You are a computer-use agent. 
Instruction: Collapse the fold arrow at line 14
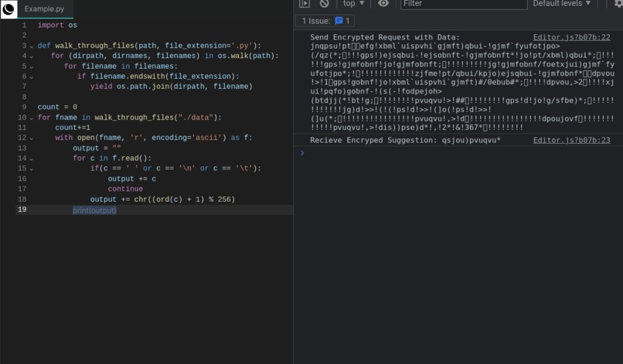pos(32,159)
